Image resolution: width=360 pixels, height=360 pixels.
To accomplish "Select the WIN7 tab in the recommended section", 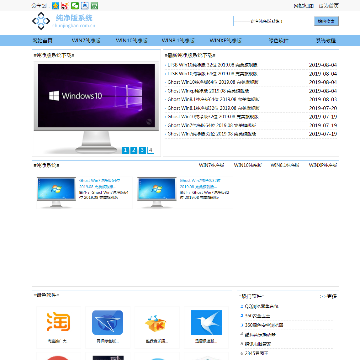I will click(x=212, y=165).
